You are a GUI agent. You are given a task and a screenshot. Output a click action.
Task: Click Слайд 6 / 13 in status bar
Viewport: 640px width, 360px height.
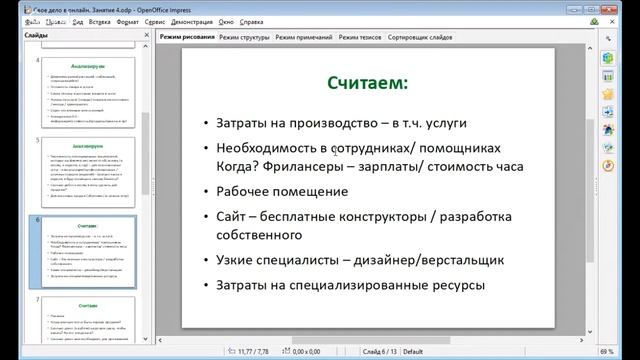[379, 351]
